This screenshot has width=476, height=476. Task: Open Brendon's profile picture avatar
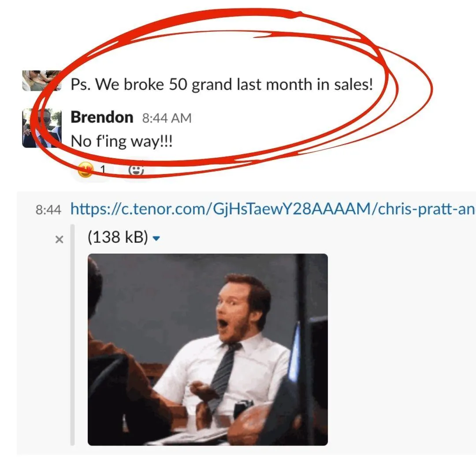(42, 128)
